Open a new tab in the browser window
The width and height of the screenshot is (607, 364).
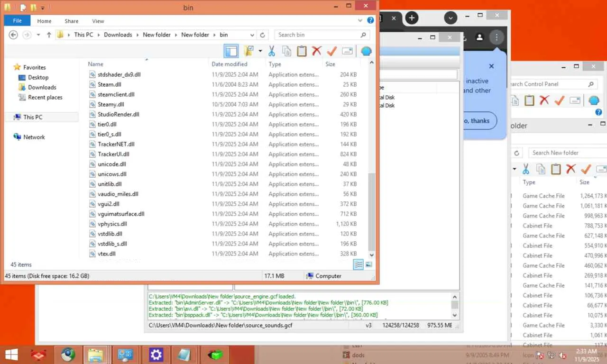pyautogui.click(x=412, y=18)
